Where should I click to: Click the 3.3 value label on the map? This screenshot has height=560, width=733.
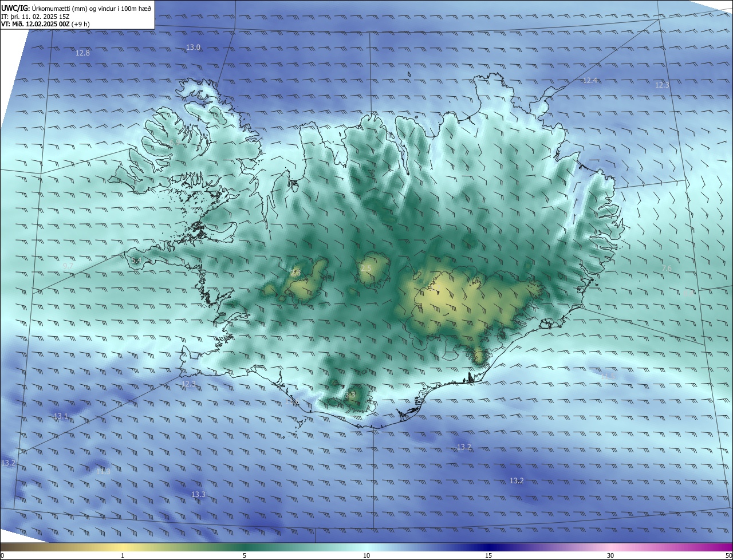[x=350, y=395]
